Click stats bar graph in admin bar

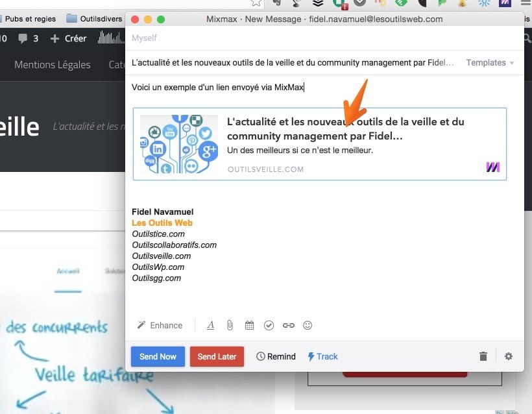(111, 38)
